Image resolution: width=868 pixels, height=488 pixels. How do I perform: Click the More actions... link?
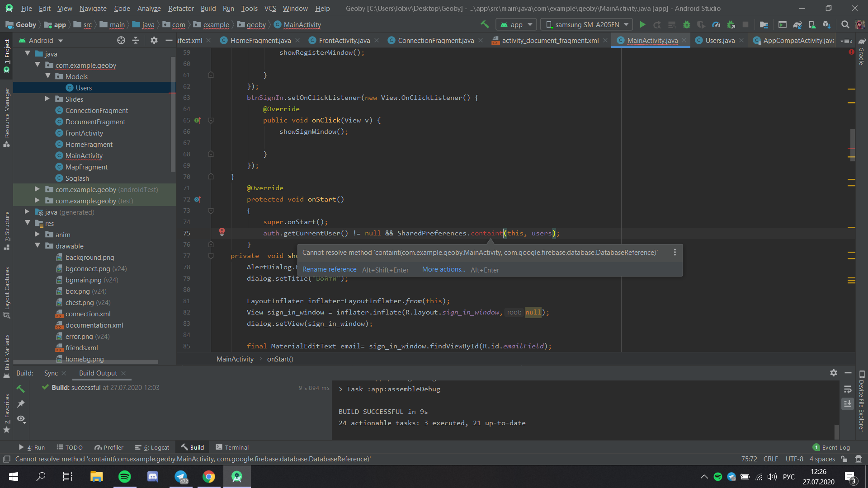tap(443, 269)
